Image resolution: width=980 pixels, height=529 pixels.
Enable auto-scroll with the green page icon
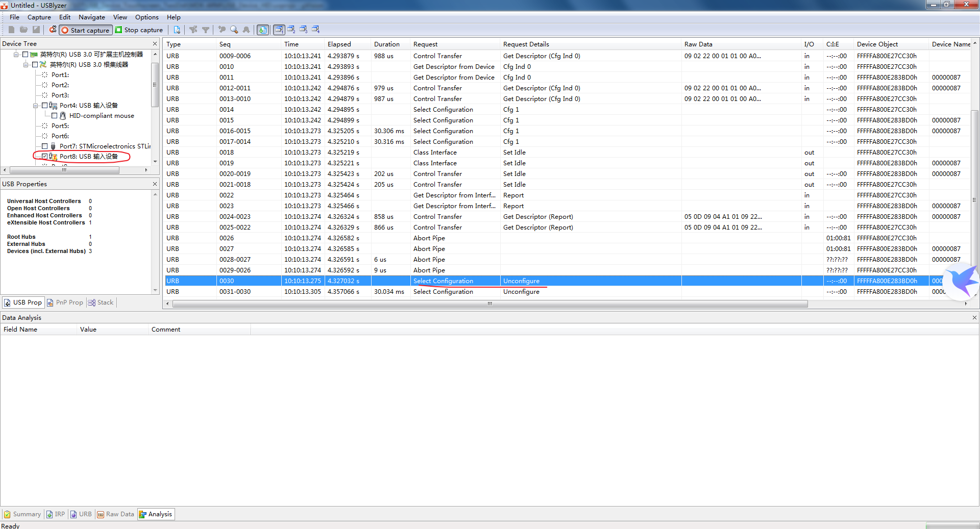[x=262, y=30]
